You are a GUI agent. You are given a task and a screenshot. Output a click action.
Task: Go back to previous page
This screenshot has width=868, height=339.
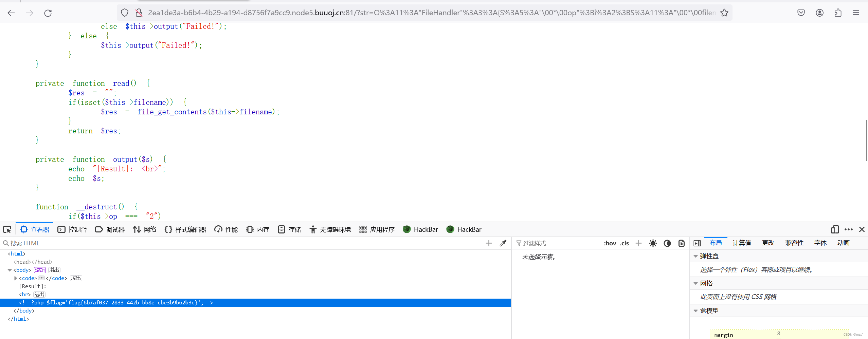pos(11,13)
